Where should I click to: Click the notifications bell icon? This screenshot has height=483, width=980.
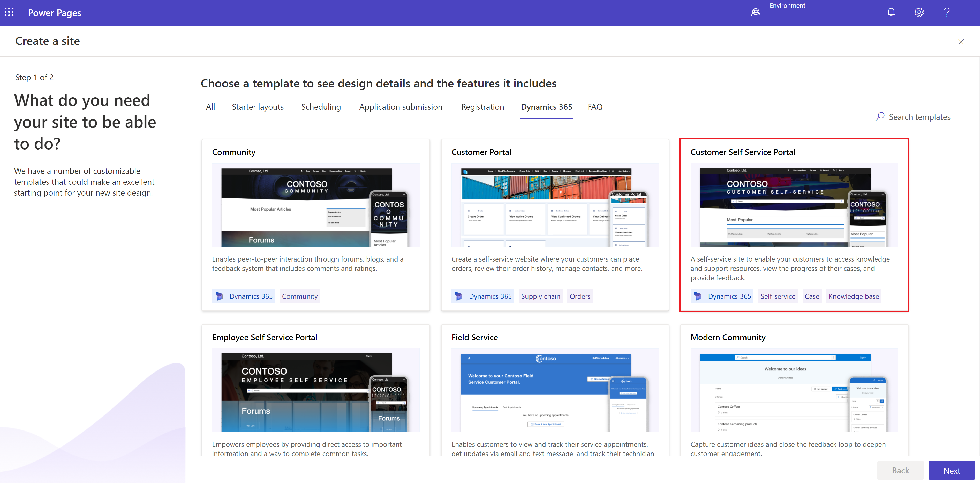point(891,13)
